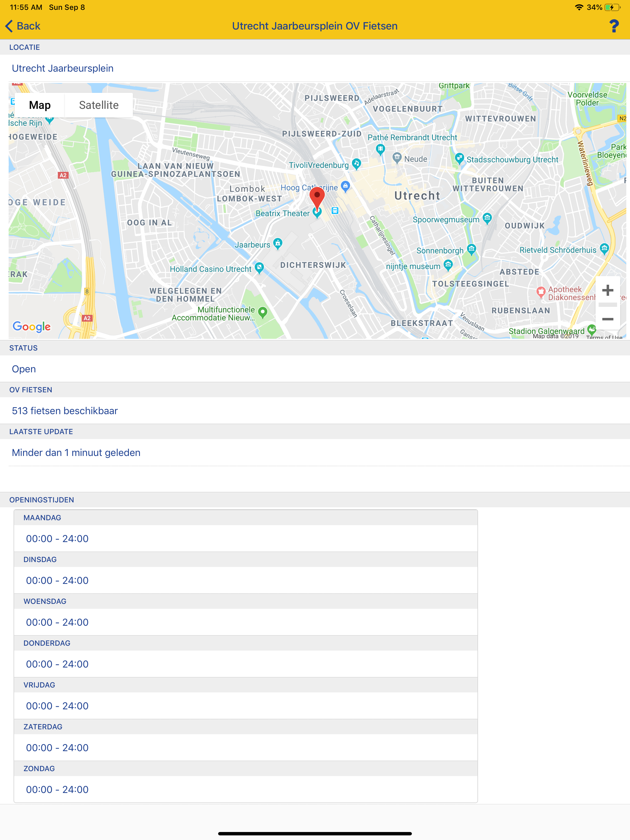Tap the Stadsschouwburg Utrecht theater marker
This screenshot has width=630, height=840.
[459, 158]
